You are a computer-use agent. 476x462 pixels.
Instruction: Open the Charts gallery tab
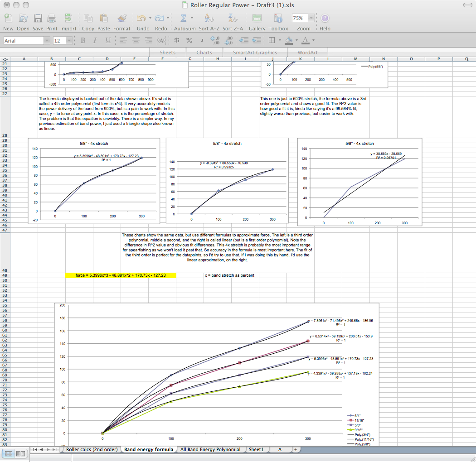pyautogui.click(x=204, y=53)
